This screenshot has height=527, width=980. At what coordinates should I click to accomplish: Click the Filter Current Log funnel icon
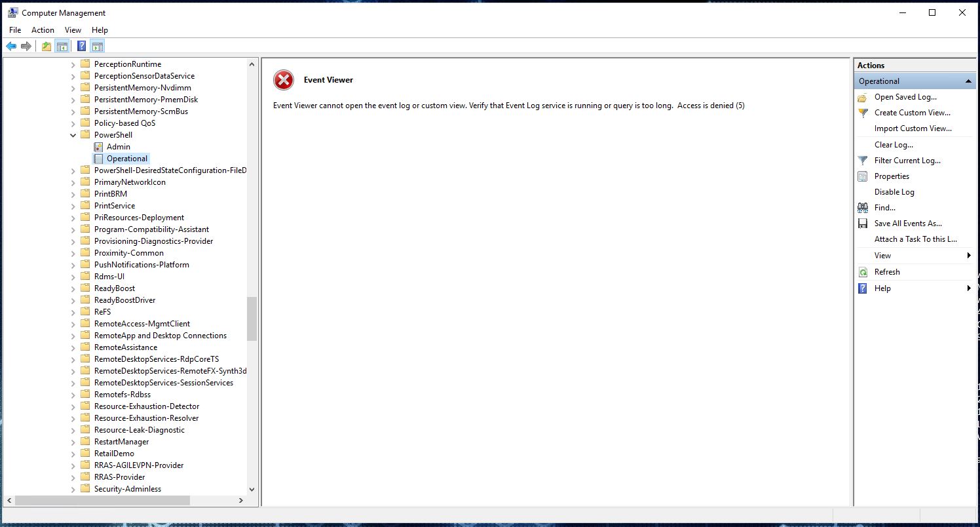[862, 161]
